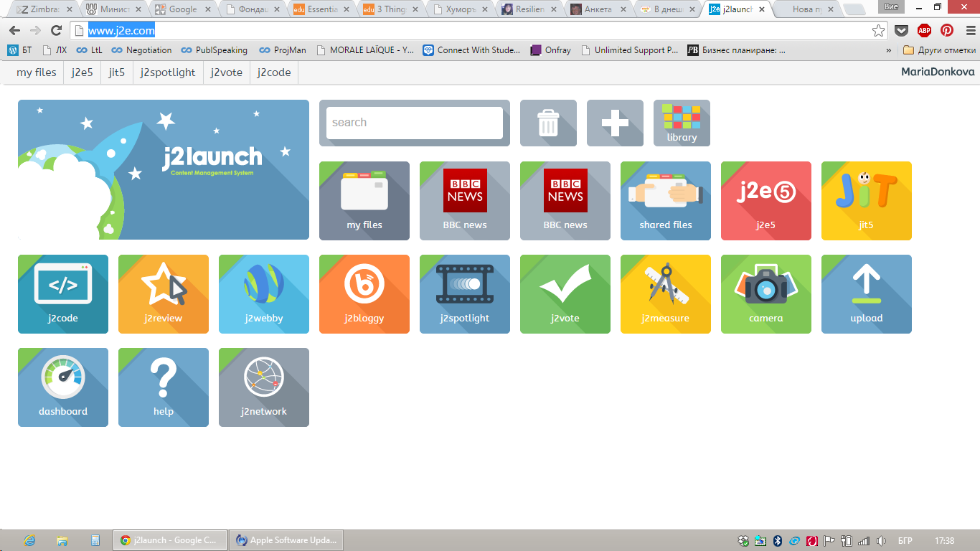Viewport: 980px width, 551px height.
Task: Open the Onfray bookmark
Action: [x=551, y=50]
